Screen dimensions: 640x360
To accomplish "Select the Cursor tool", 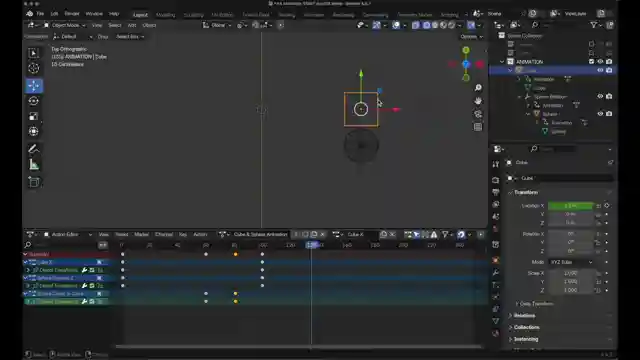I will 34,68.
